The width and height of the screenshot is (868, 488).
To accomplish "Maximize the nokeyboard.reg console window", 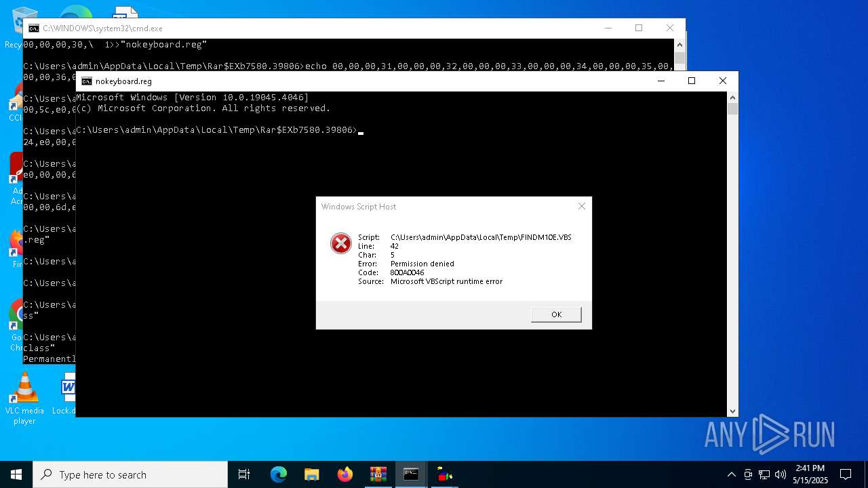I will (692, 81).
